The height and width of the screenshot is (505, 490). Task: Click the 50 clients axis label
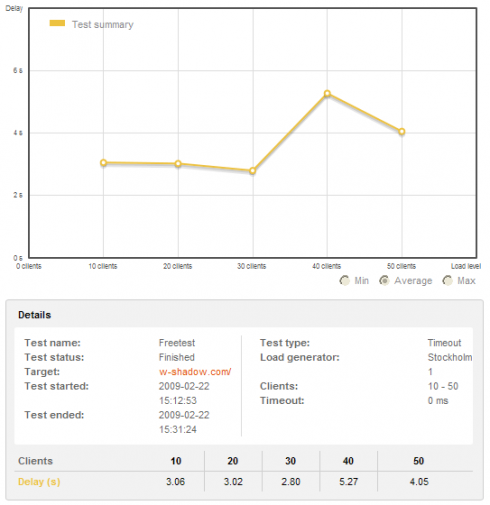(x=401, y=266)
